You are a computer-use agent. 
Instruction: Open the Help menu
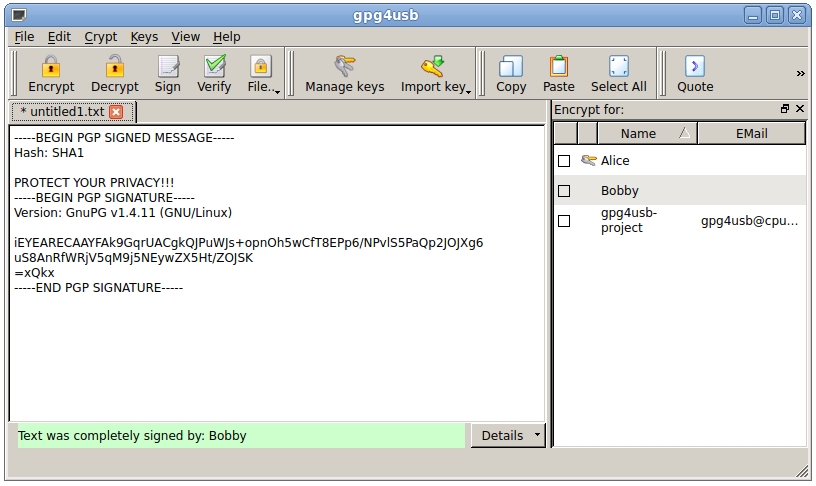[226, 37]
